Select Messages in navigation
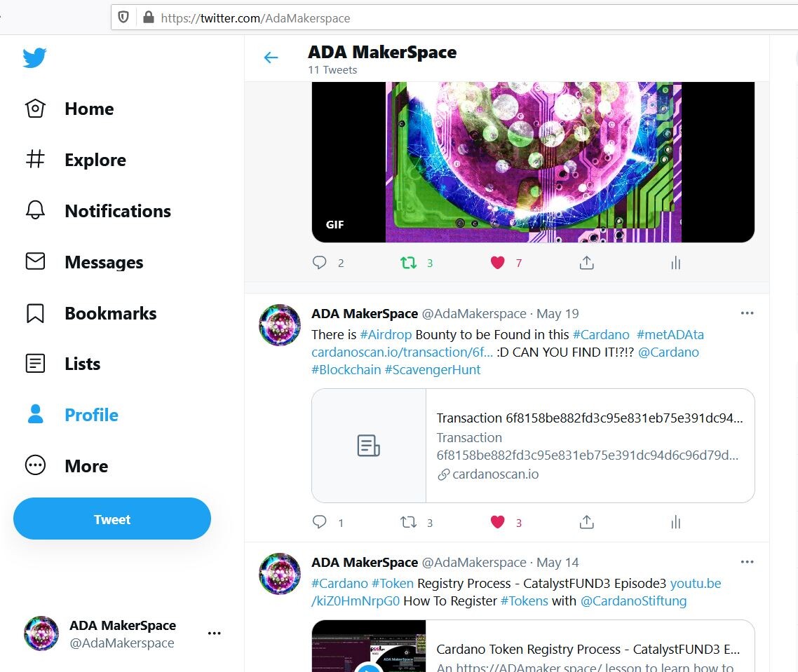Screen dimensions: 798x672 tap(104, 262)
